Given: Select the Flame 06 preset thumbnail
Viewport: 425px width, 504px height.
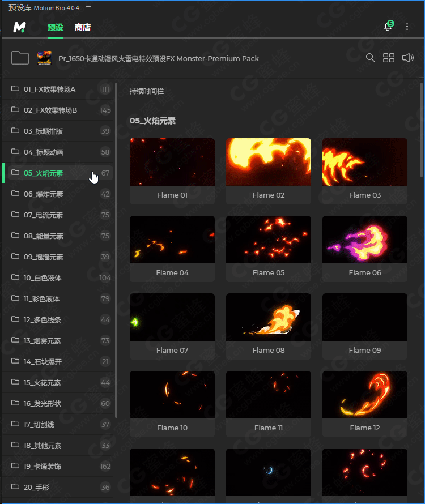Looking at the screenshot, I should click(x=365, y=240).
